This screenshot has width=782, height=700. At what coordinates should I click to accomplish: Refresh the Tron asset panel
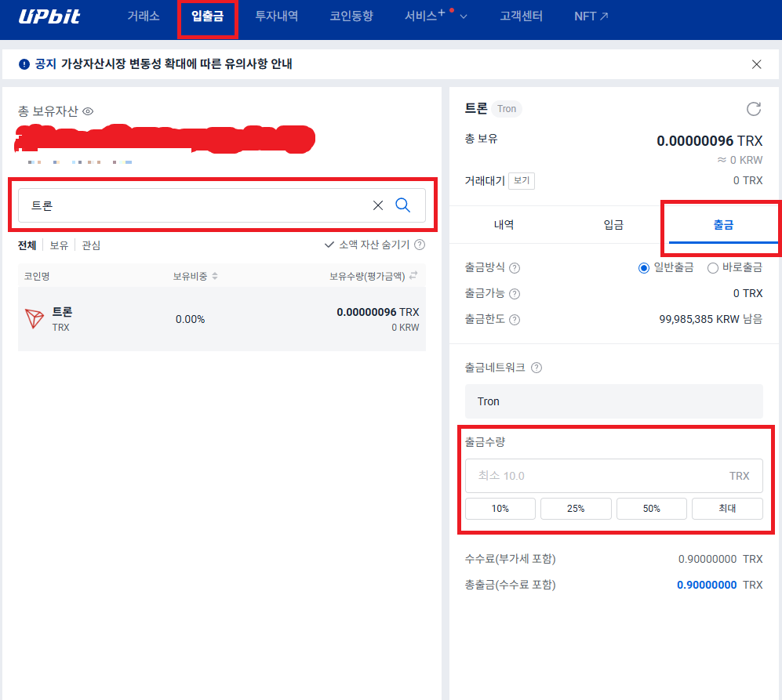[x=754, y=109]
